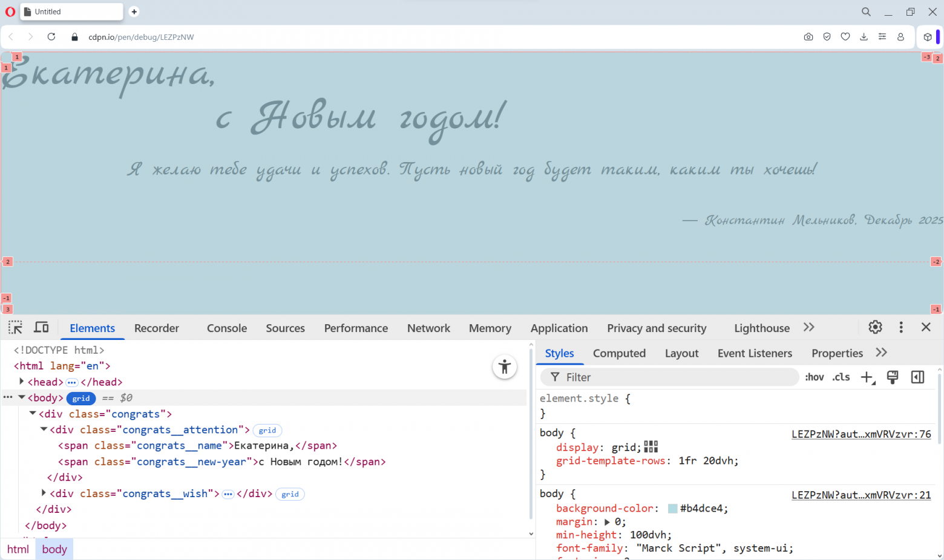The image size is (944, 560).
Task: Toggle the :hov element state button
Action: [814, 377]
